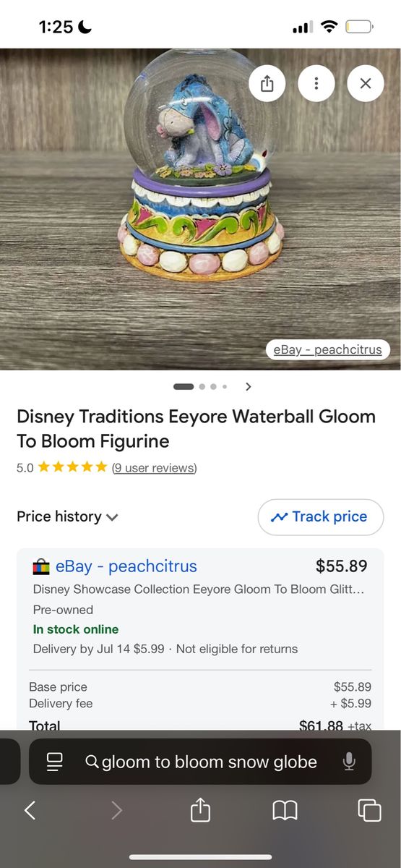Tap Safari back arrow

click(30, 810)
